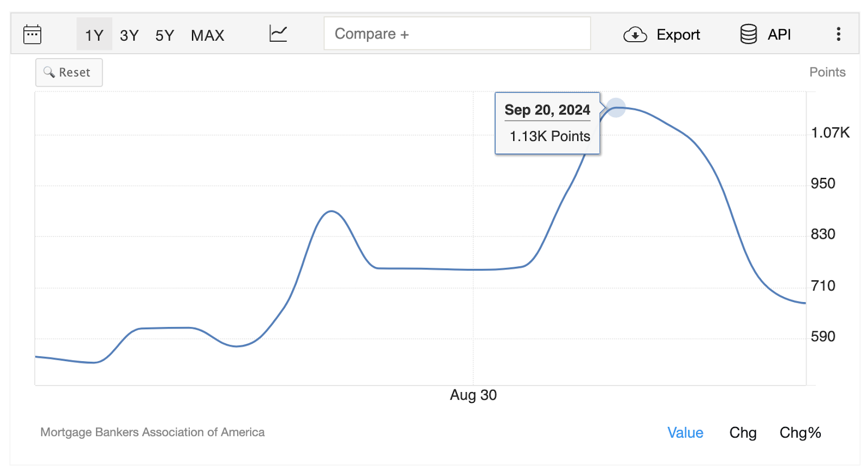
Task: Click the Points unit label
Action: (827, 72)
